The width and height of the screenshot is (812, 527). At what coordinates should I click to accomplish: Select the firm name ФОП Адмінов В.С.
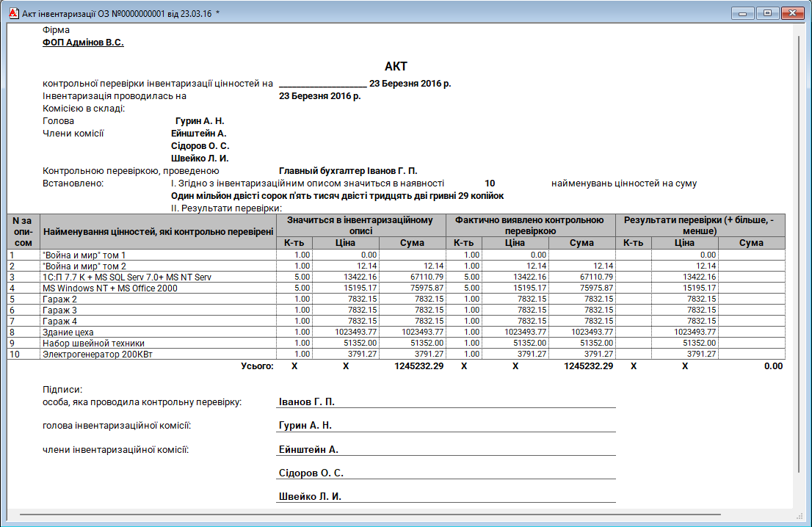83,43
